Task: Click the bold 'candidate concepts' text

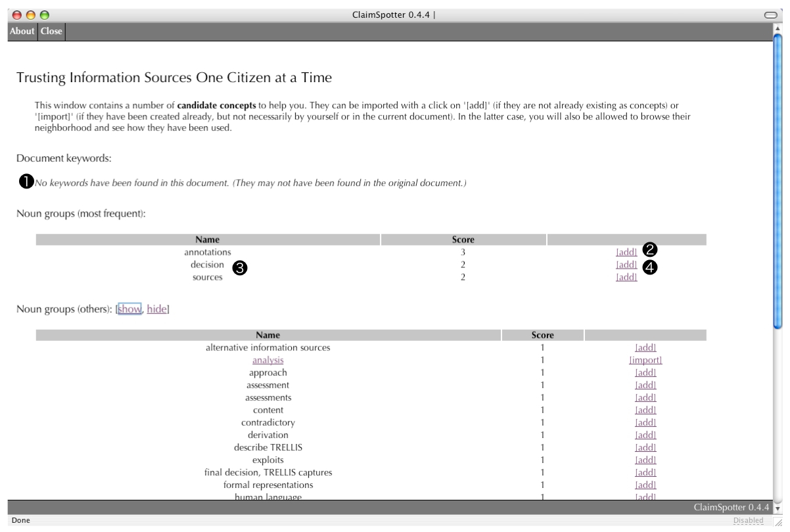Action: (x=216, y=104)
